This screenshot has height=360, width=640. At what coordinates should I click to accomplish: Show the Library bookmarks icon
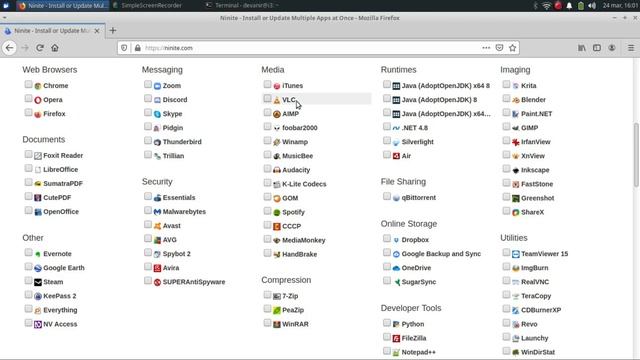click(x=582, y=48)
